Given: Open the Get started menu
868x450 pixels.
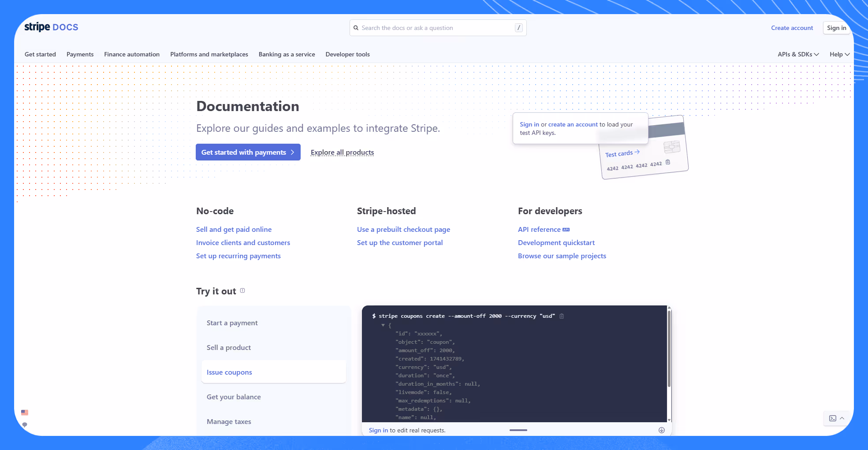Looking at the screenshot, I should [x=40, y=54].
